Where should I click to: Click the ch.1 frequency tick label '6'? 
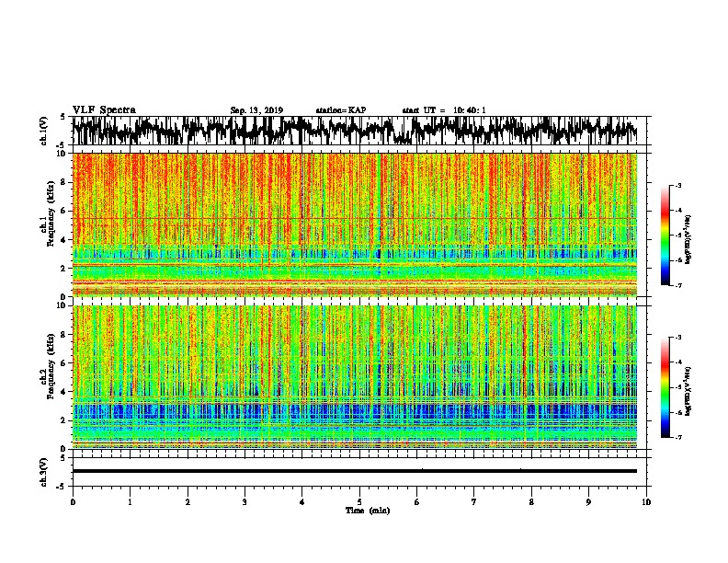[63, 211]
